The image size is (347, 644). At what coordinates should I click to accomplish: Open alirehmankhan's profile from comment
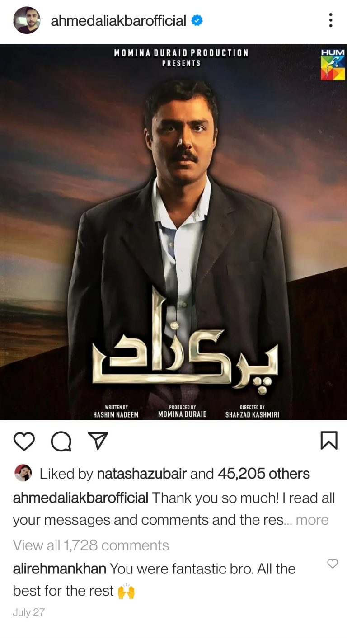point(60,569)
